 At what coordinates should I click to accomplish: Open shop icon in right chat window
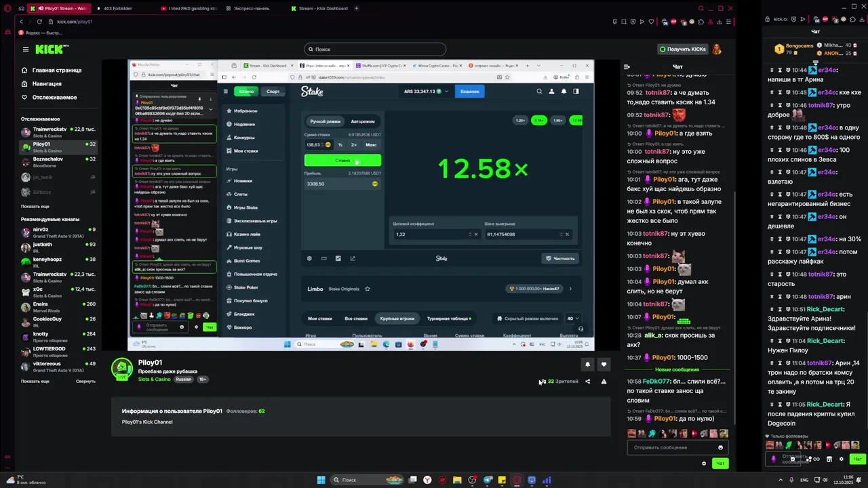pos(829,459)
